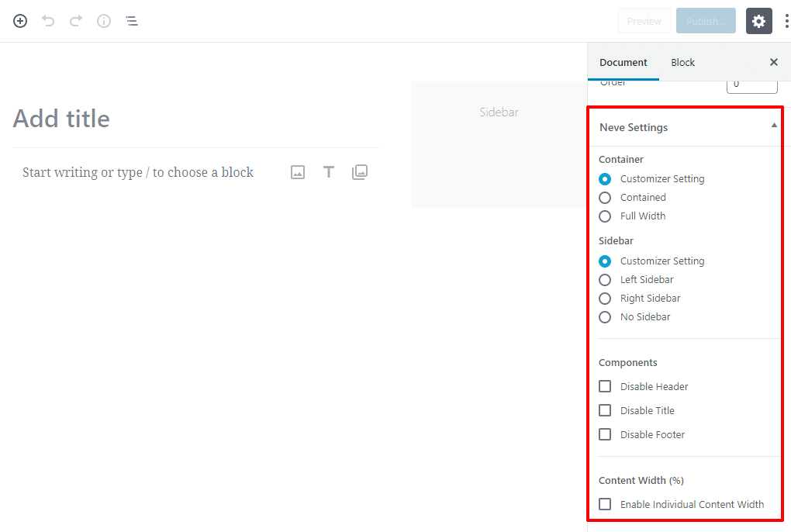Select the Left Sidebar radio option

pos(605,280)
